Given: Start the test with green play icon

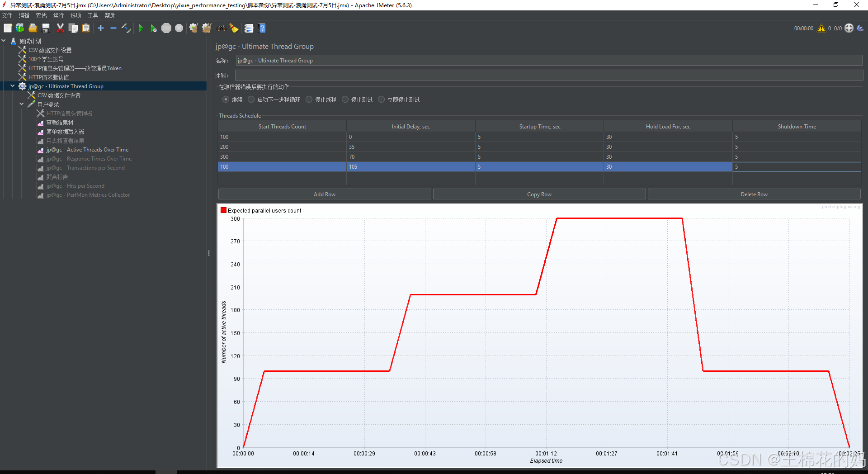Looking at the screenshot, I should click(141, 28).
